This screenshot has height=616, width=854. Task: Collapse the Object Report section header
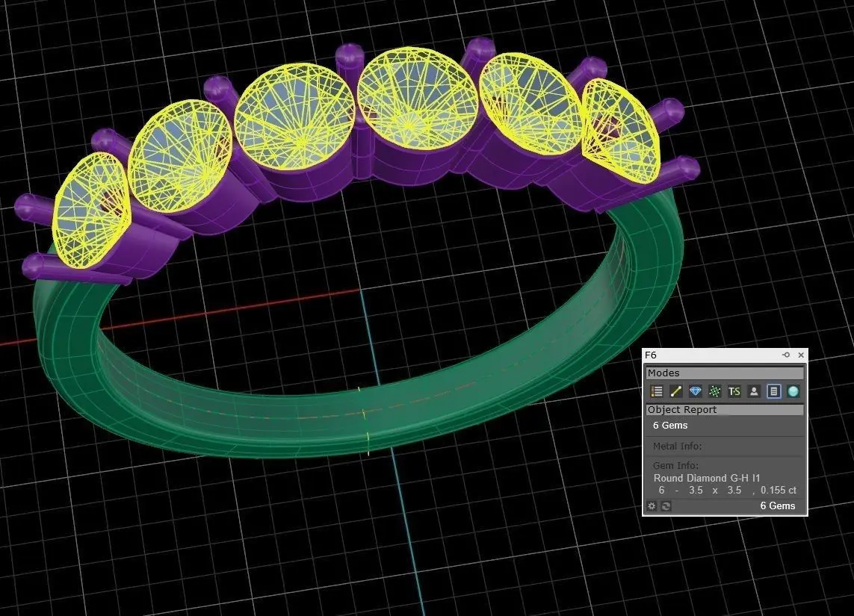pos(725,410)
